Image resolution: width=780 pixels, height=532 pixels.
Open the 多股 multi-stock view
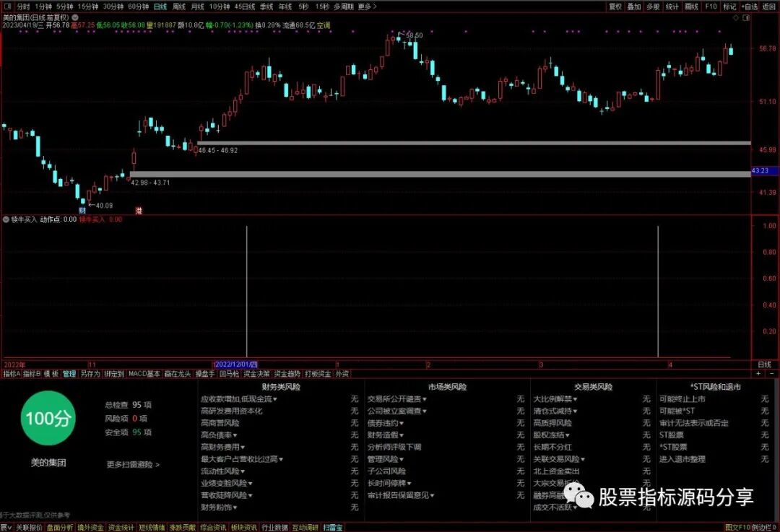pyautogui.click(x=653, y=6)
